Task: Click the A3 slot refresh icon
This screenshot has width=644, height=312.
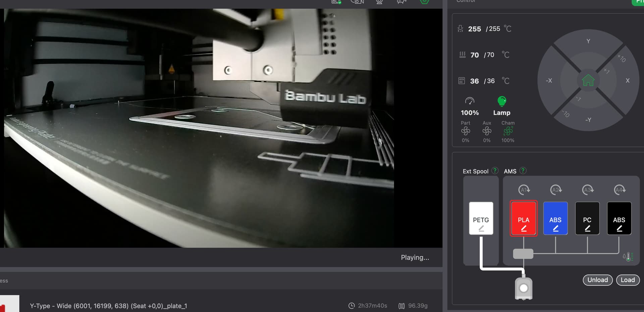Action: 587,190
